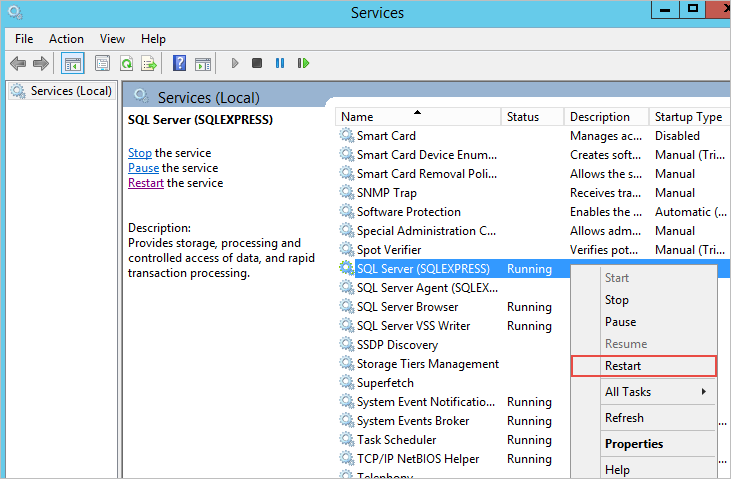Image resolution: width=731 pixels, height=479 pixels.
Task: Open the Action menu
Action: coord(66,39)
